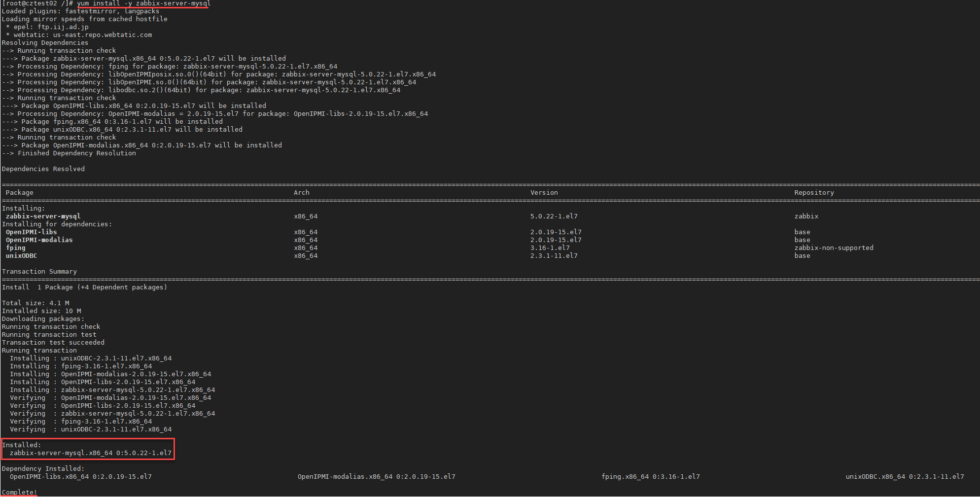Click the 'Package' column header
This screenshot has height=497, width=980.
tap(20, 192)
